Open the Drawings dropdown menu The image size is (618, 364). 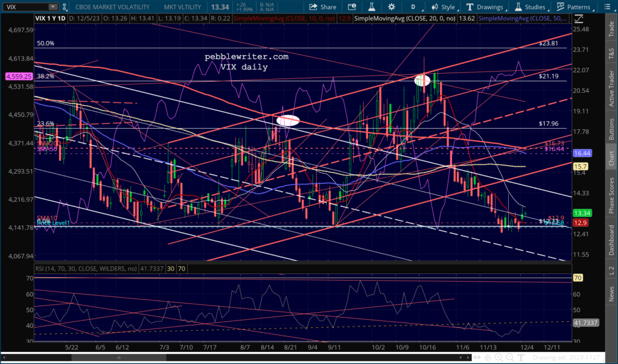coord(486,7)
